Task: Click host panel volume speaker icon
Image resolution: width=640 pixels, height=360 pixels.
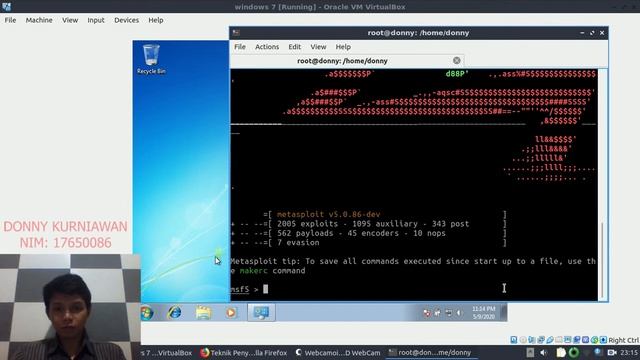Action: [543, 352]
